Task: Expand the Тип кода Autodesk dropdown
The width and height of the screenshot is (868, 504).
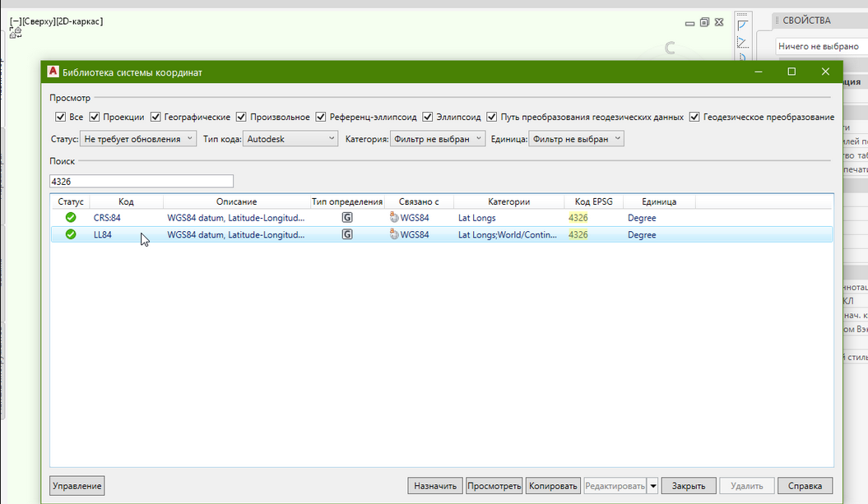Action: click(291, 139)
